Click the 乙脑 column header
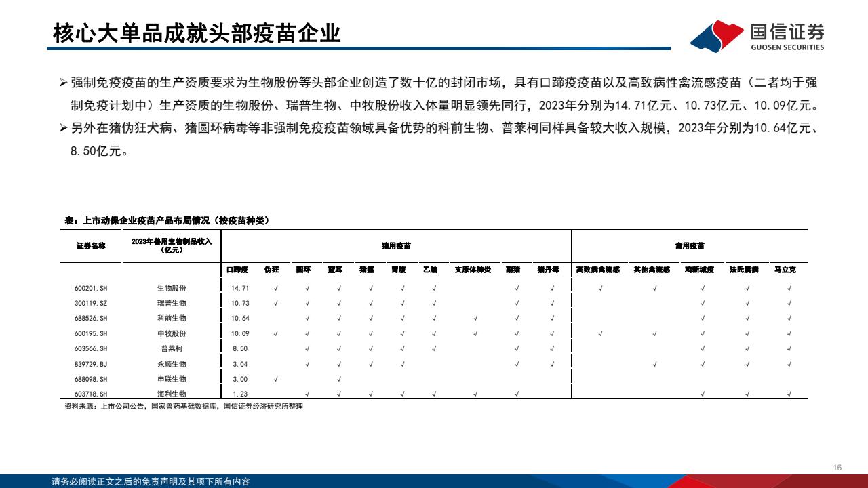 point(430,270)
